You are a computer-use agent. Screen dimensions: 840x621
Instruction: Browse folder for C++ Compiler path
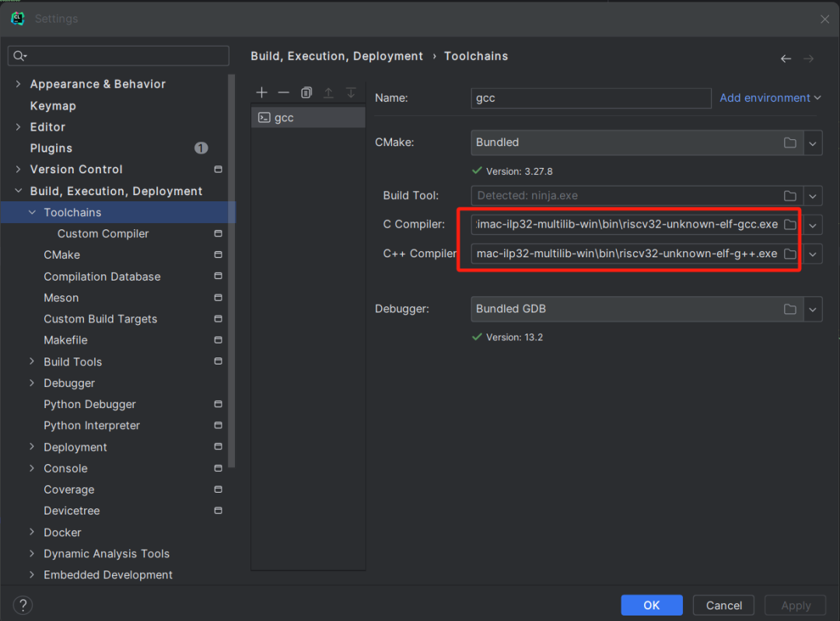[790, 254]
